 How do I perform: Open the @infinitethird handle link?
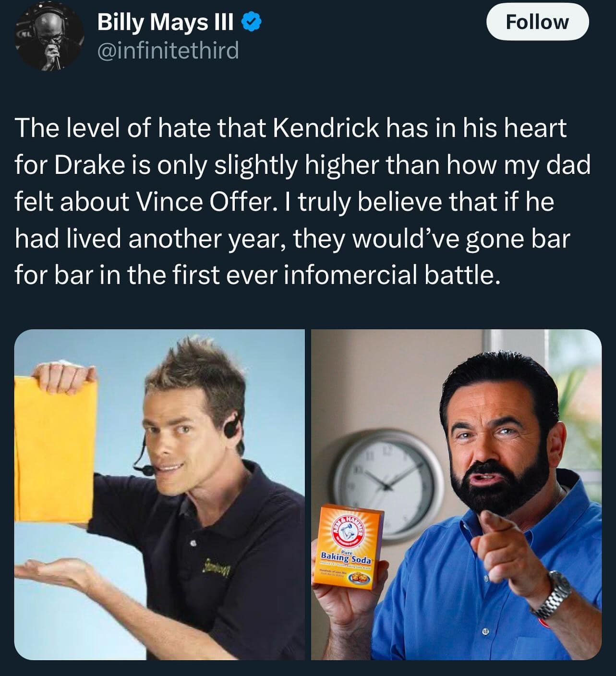tap(168, 50)
